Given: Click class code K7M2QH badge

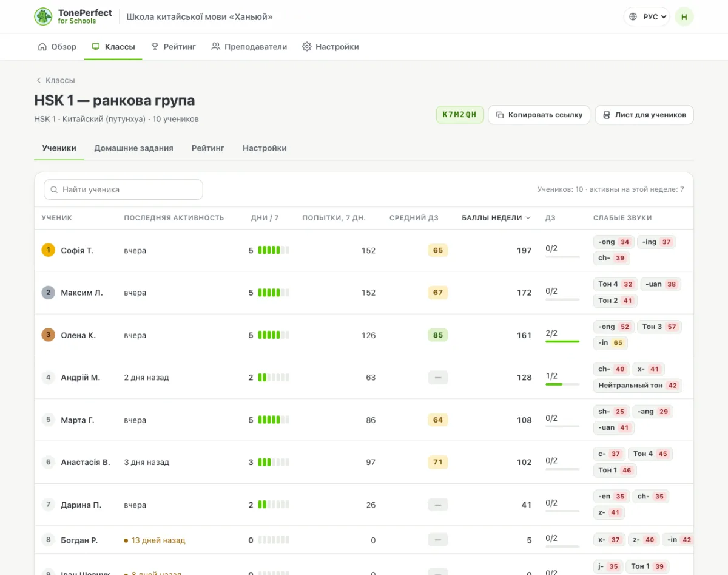Looking at the screenshot, I should (x=460, y=115).
